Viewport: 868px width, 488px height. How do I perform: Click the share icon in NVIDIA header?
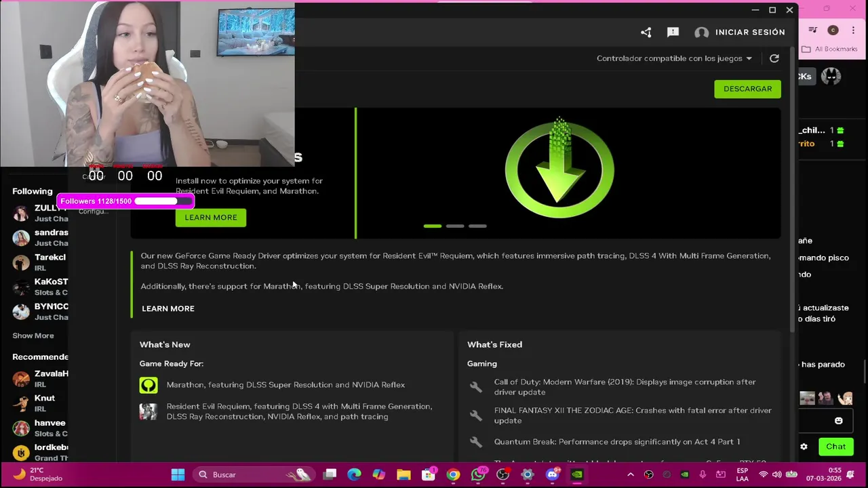[646, 32]
